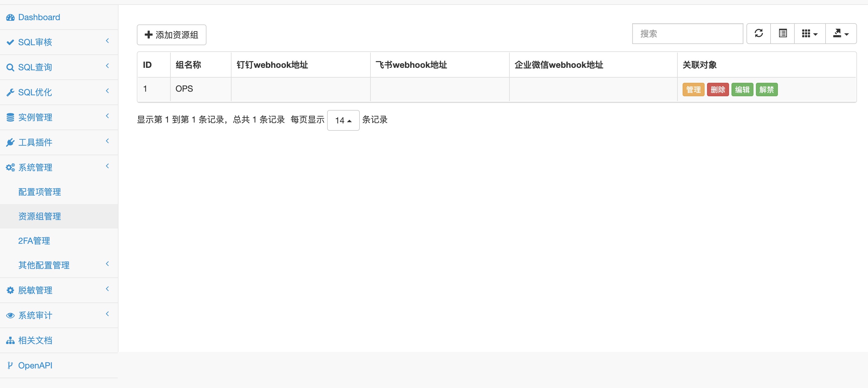
Task: Toggle the card view icon
Action: (782, 33)
